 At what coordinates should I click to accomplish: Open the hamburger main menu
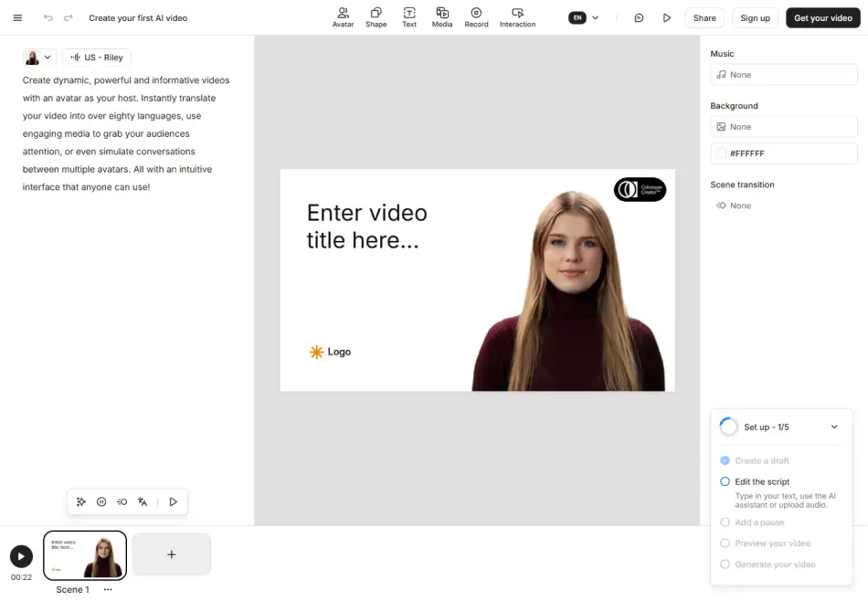[17, 18]
